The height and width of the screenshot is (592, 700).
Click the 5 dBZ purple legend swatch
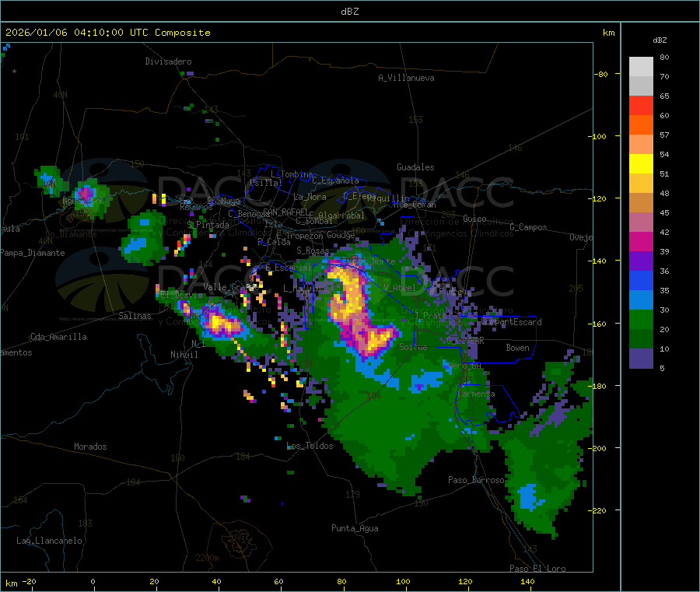pos(641,359)
